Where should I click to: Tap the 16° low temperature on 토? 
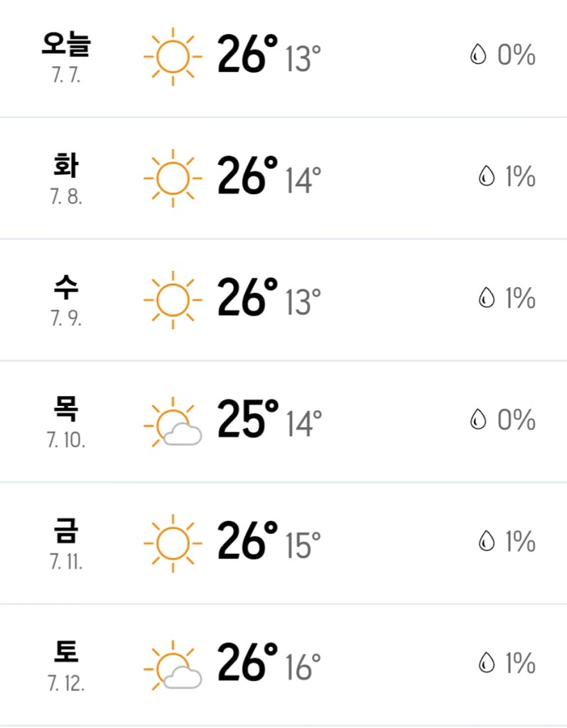(303, 668)
